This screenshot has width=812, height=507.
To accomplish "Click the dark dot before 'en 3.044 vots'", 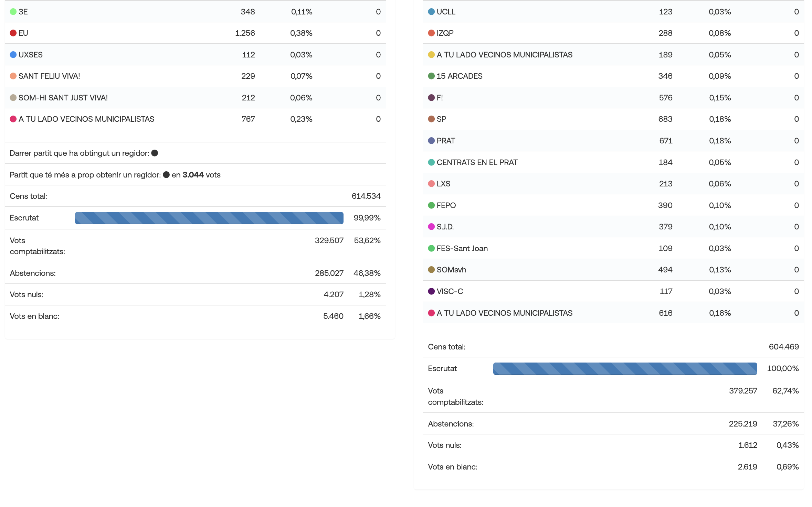I will click(x=166, y=175).
